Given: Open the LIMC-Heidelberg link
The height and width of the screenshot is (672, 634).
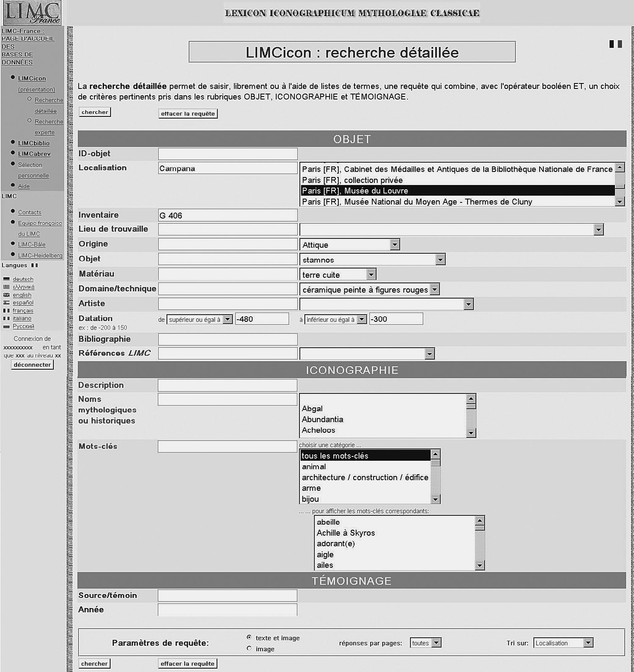Looking at the screenshot, I should tap(40, 255).
